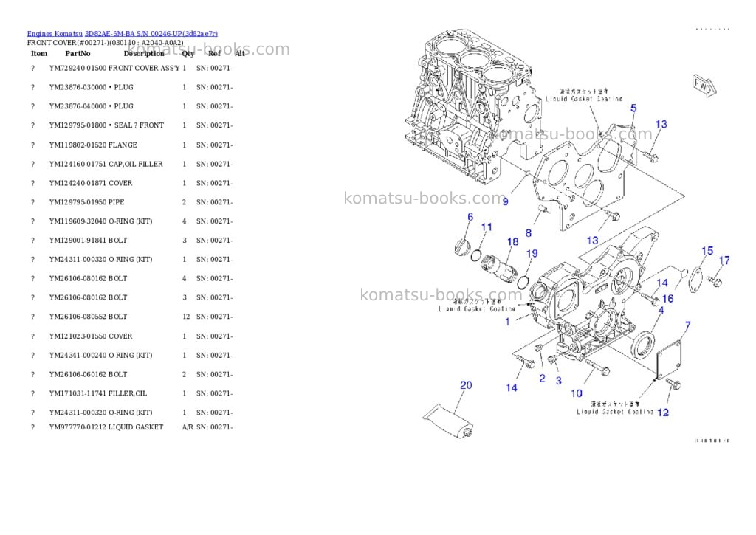Select part YM26106-060162 BOLT
The height and width of the screenshot is (535, 756).
(89, 375)
